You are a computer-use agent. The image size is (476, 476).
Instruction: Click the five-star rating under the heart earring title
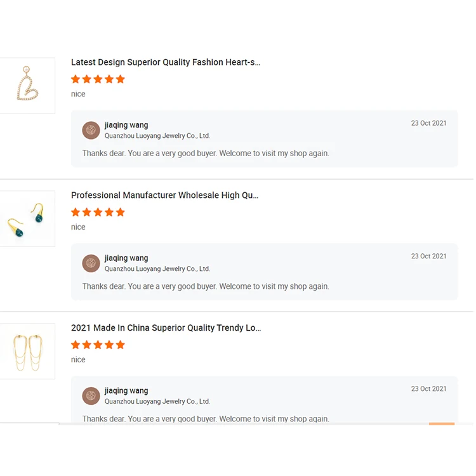98,79
